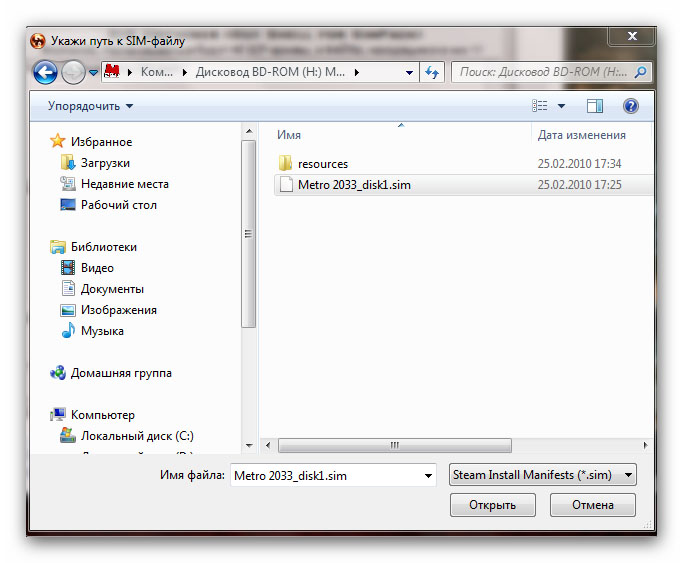Go back with the blue Back arrow

45,72
